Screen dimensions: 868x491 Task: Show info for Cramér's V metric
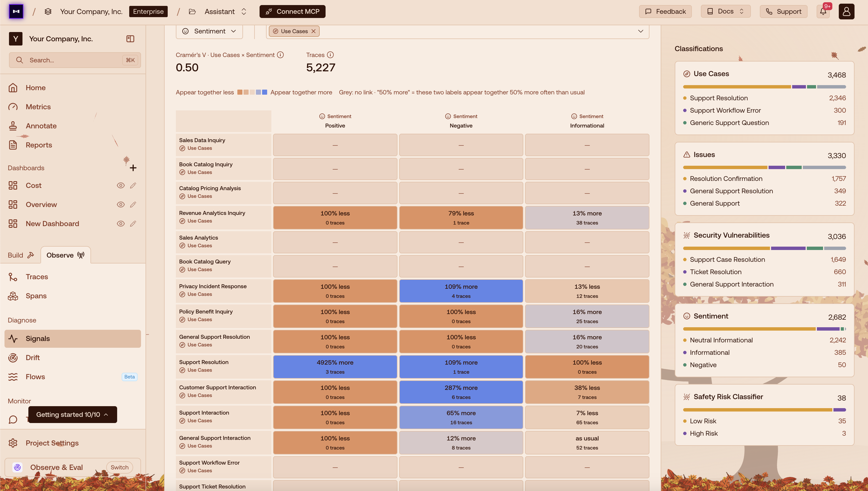280,54
